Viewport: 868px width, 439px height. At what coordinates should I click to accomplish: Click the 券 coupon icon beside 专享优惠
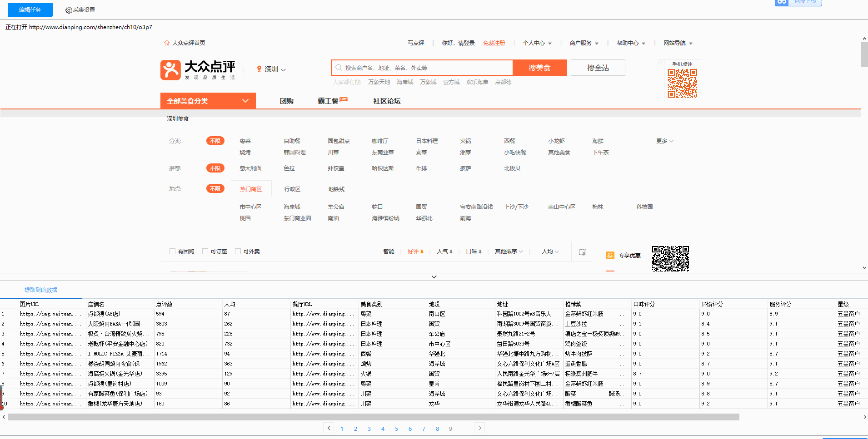pos(610,255)
